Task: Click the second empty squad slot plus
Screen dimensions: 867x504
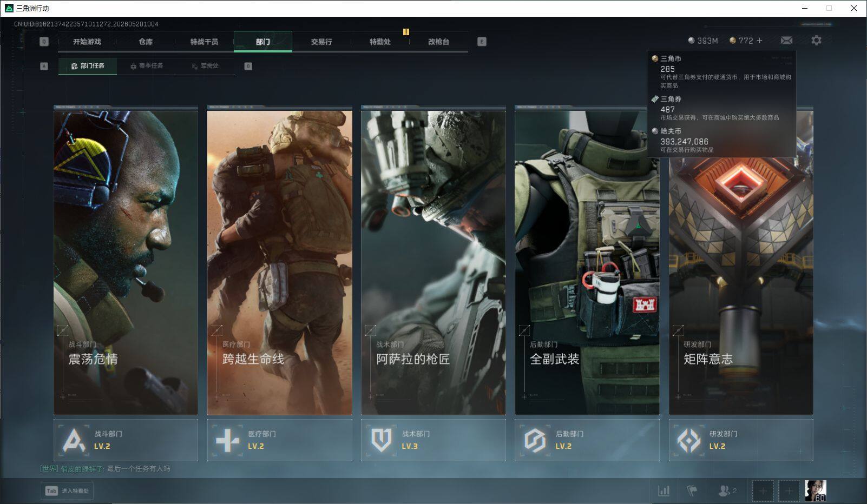Action: coord(789,491)
